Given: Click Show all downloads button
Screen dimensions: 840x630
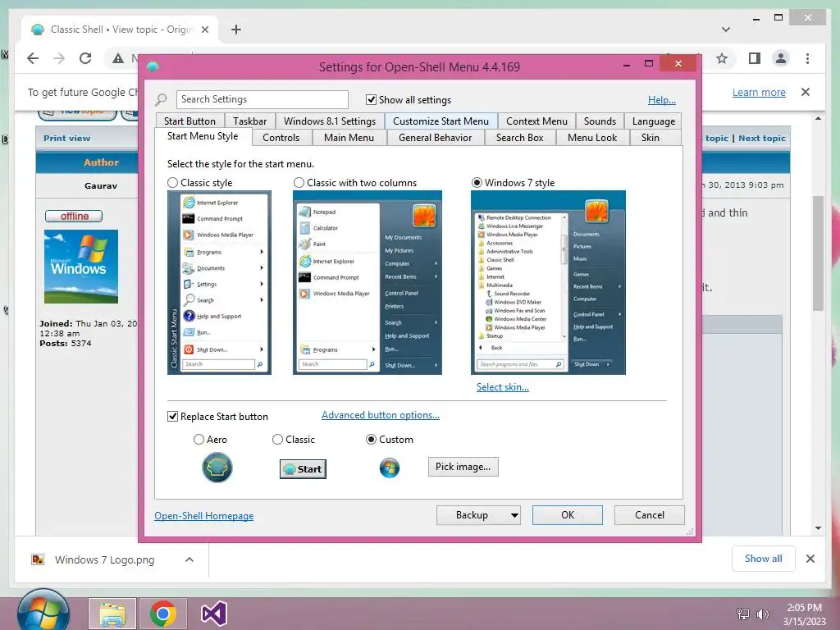Looking at the screenshot, I should pyautogui.click(x=764, y=559).
